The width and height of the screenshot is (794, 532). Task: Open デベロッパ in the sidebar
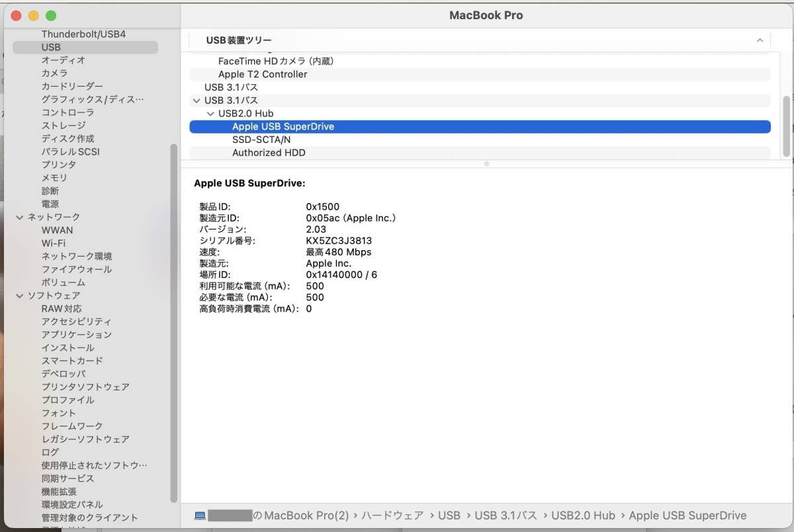(x=64, y=374)
